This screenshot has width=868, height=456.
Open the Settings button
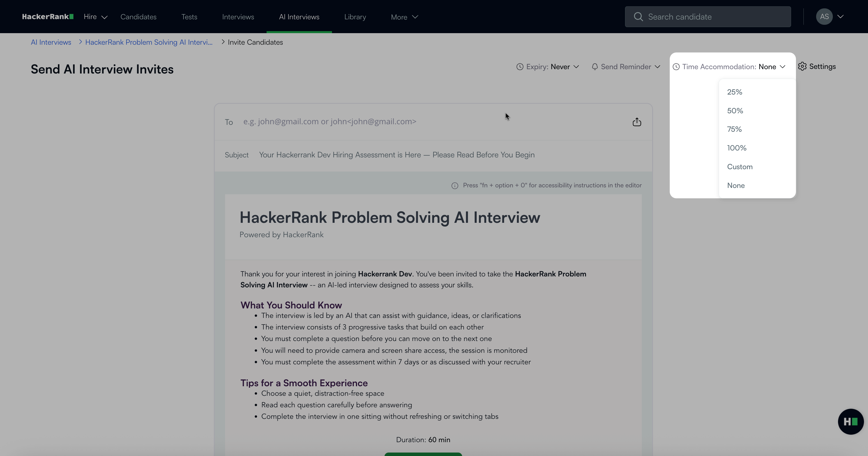pyautogui.click(x=817, y=66)
